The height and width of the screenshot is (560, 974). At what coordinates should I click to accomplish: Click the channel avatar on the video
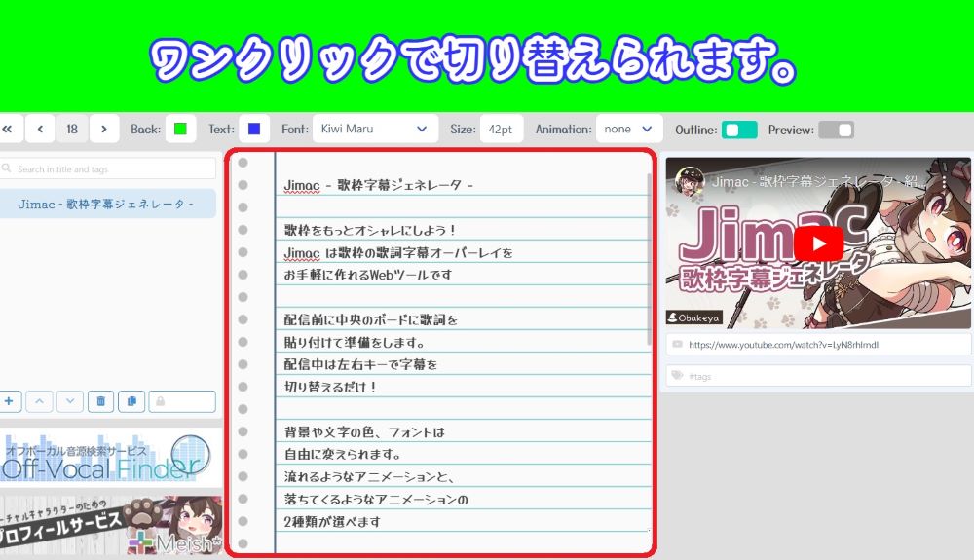689,182
